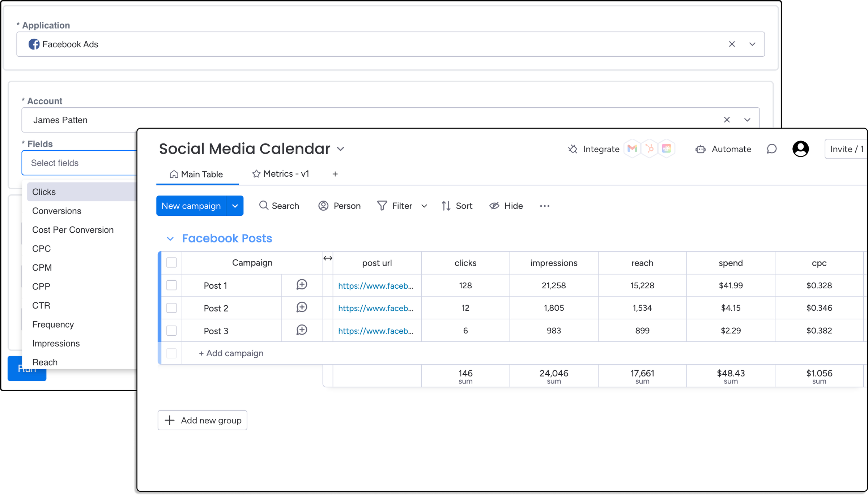The height and width of the screenshot is (495, 868).
Task: Click the reach column header
Action: pyautogui.click(x=642, y=263)
